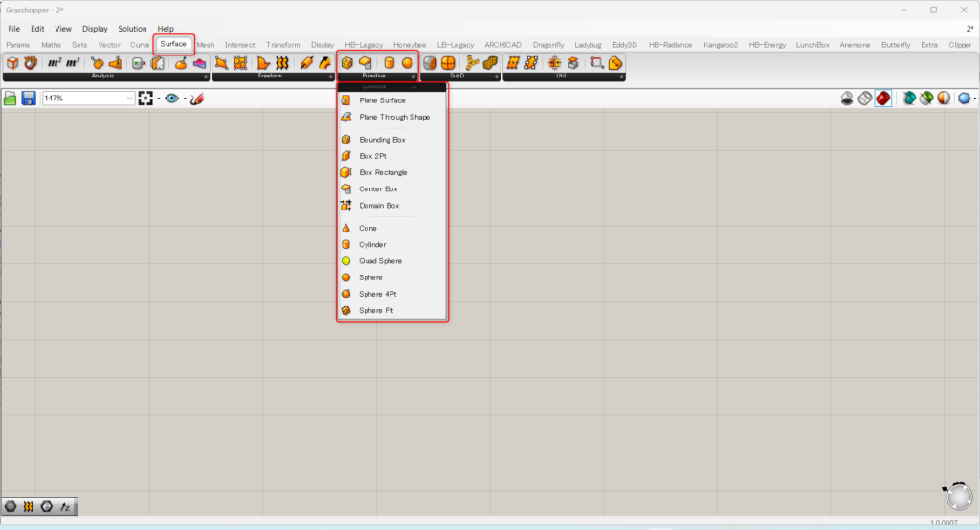Expand the Analysis panel
The width and height of the screenshot is (980, 530).
click(206, 77)
